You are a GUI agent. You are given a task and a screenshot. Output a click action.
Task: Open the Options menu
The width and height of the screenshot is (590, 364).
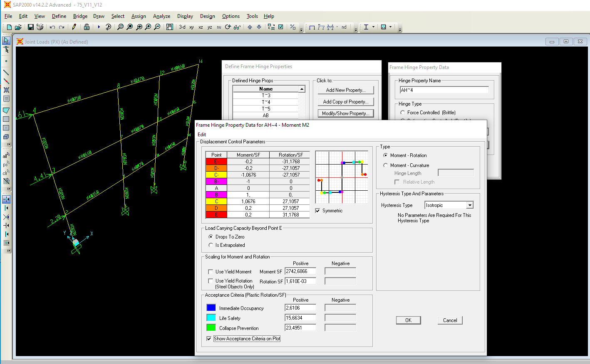(x=231, y=16)
